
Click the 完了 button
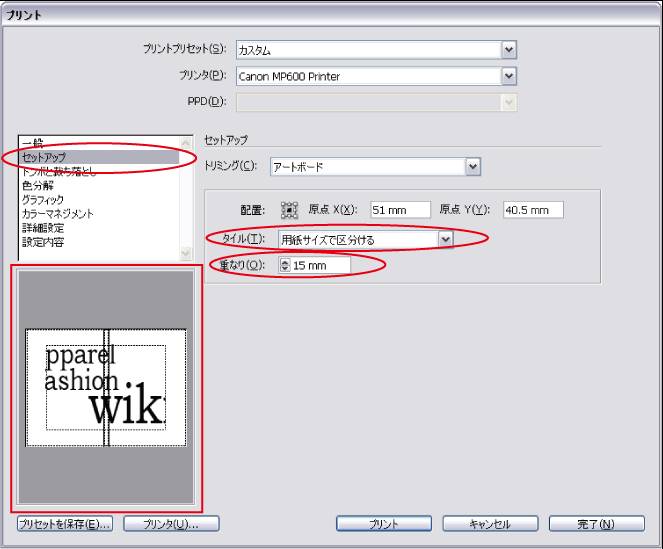(x=595, y=524)
